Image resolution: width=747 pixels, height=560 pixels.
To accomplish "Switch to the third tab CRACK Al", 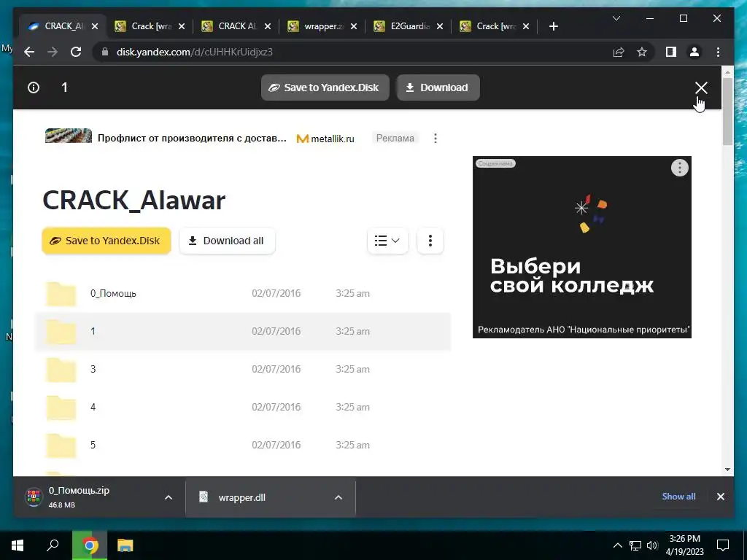I will click(x=236, y=26).
